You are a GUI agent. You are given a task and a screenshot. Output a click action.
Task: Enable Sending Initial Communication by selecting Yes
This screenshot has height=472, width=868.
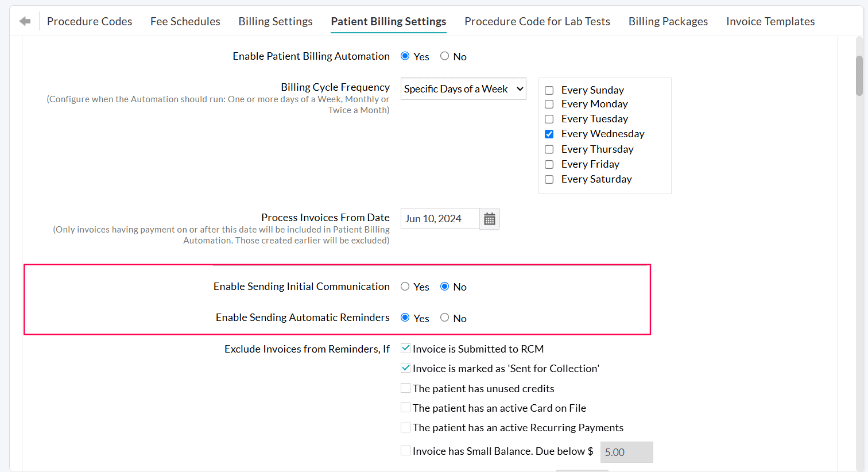pyautogui.click(x=405, y=287)
